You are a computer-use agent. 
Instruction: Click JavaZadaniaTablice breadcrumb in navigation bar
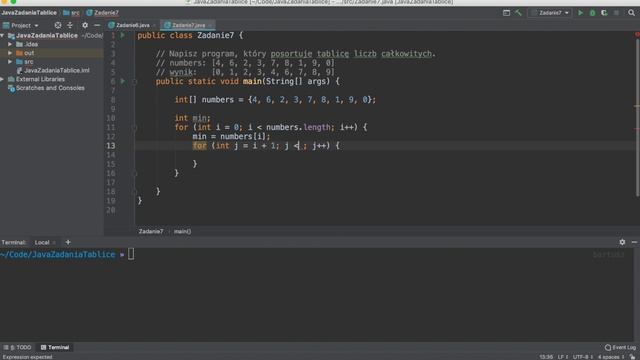pyautogui.click(x=29, y=13)
